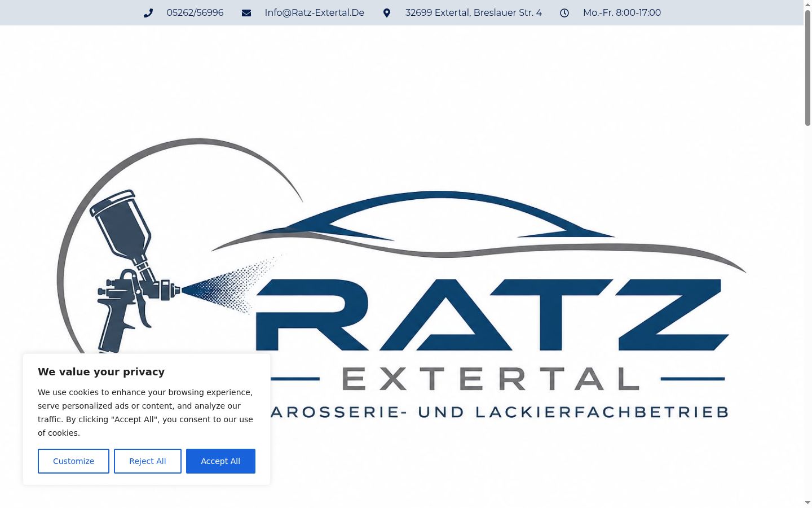812x508 pixels.
Task: Click the map pin location icon
Action: [x=387, y=13]
